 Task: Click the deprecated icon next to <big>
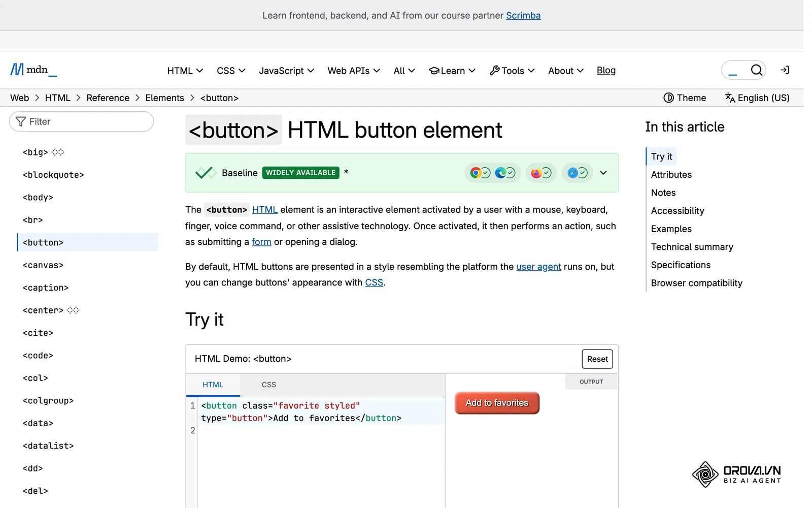58,152
